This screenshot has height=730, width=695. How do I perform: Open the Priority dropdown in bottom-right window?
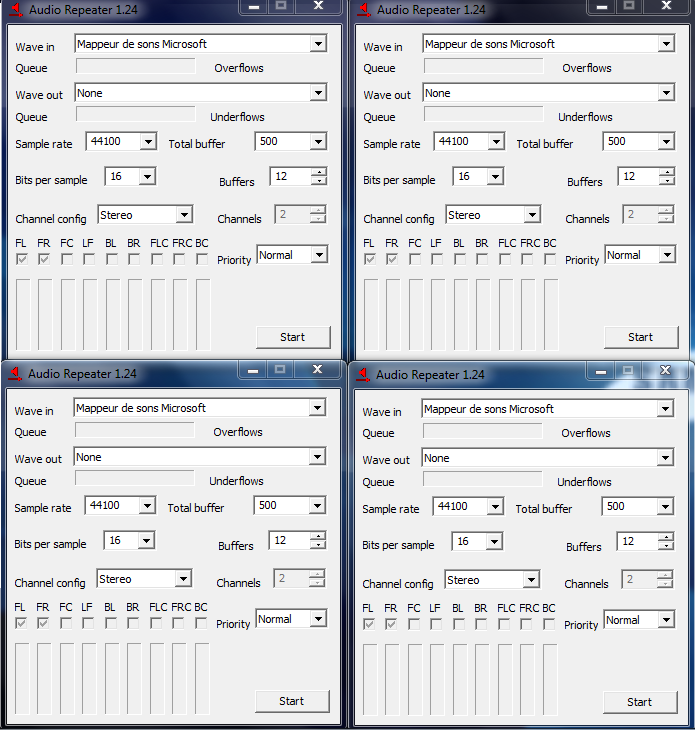667,620
